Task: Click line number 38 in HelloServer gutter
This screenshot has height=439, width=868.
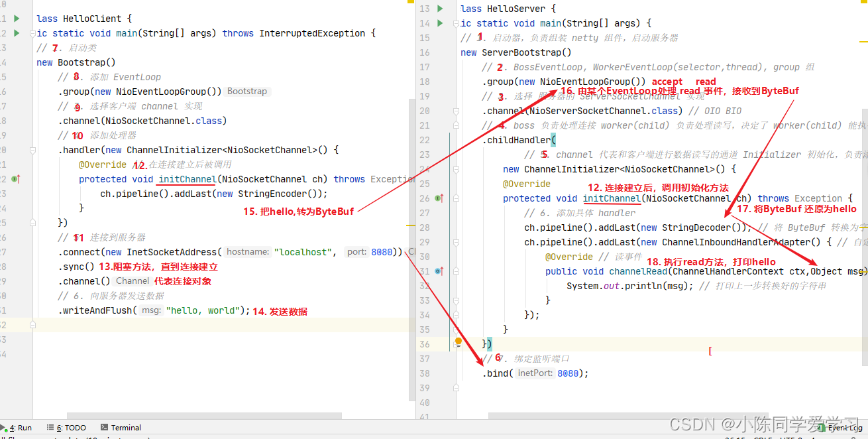Action: (x=425, y=373)
